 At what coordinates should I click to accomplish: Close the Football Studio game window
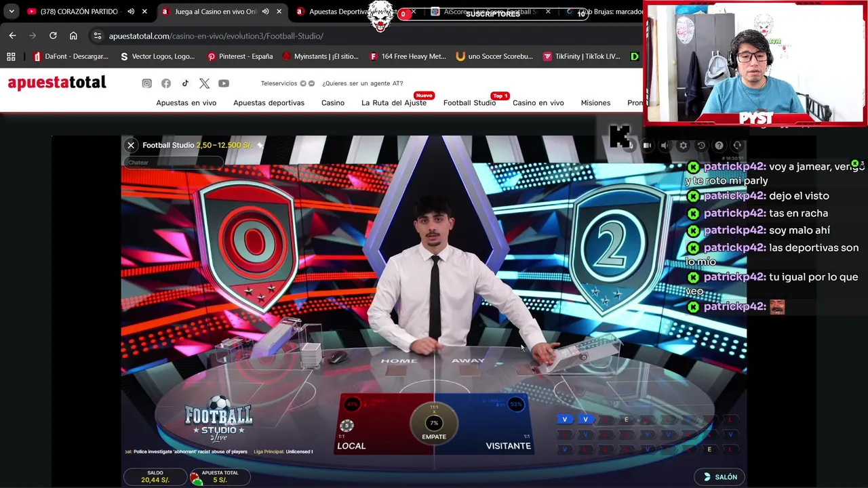pyautogui.click(x=131, y=145)
